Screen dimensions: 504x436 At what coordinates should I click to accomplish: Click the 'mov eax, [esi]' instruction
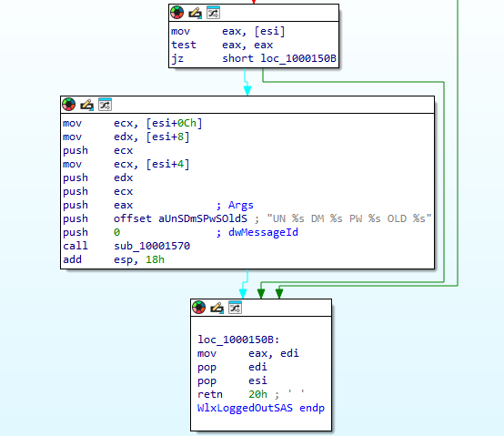(x=228, y=32)
